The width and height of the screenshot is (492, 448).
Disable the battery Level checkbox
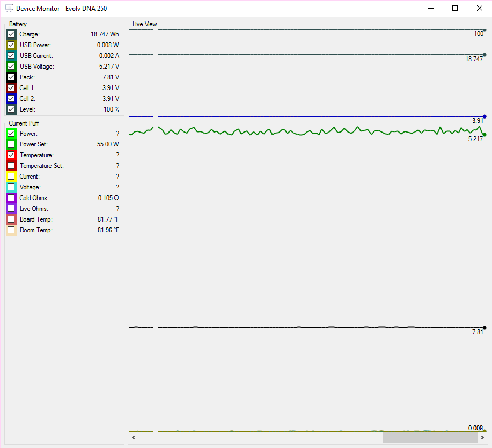pos(11,109)
